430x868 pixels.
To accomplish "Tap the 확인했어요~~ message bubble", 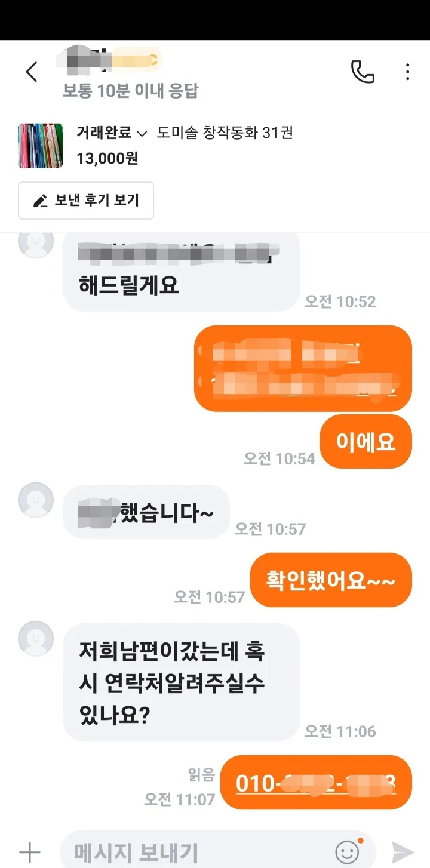I will pos(331,580).
